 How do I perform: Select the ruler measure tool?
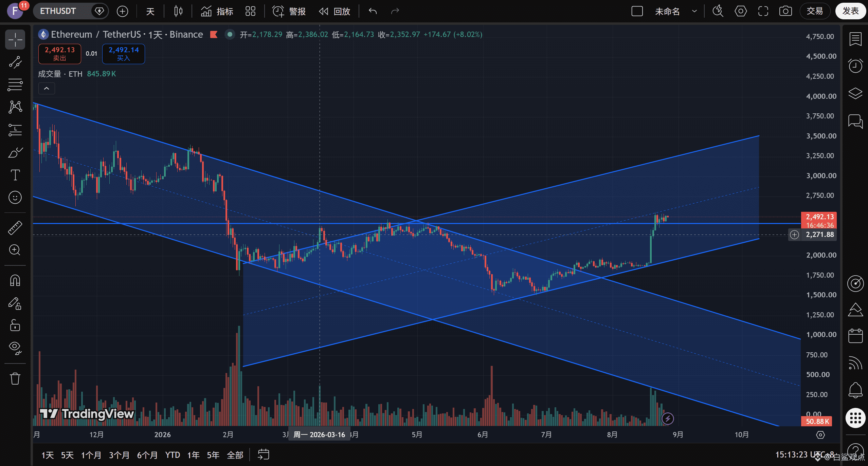(15, 228)
